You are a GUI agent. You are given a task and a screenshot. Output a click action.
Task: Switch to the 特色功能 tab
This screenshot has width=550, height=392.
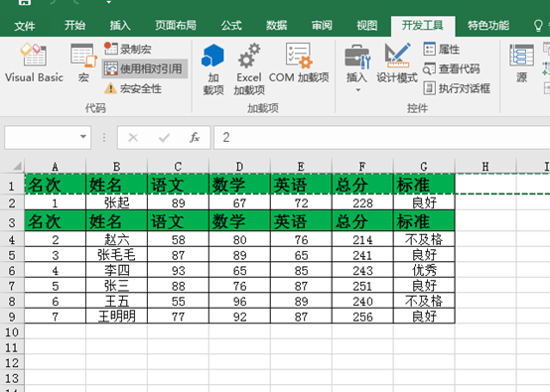pos(487,26)
